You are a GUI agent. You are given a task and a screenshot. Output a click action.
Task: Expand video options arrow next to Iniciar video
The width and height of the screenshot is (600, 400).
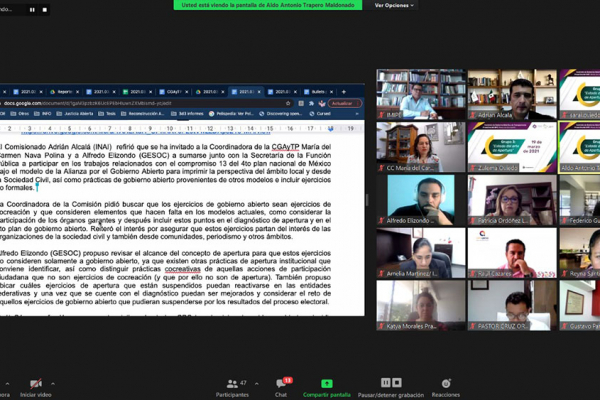click(x=53, y=384)
